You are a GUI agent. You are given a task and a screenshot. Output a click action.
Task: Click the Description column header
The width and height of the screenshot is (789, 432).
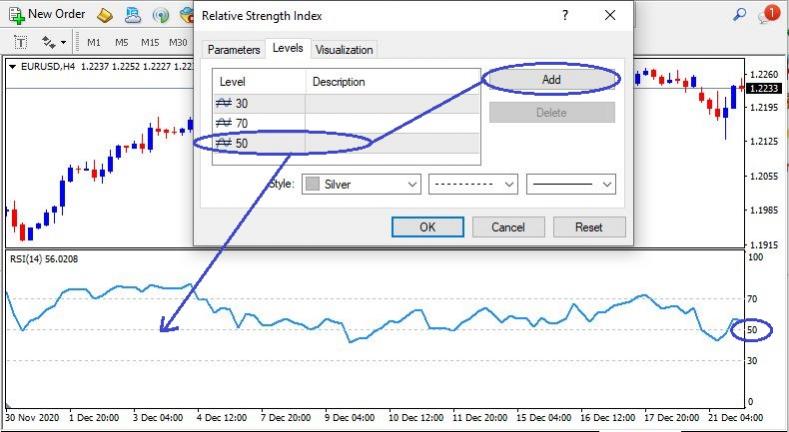click(x=392, y=81)
